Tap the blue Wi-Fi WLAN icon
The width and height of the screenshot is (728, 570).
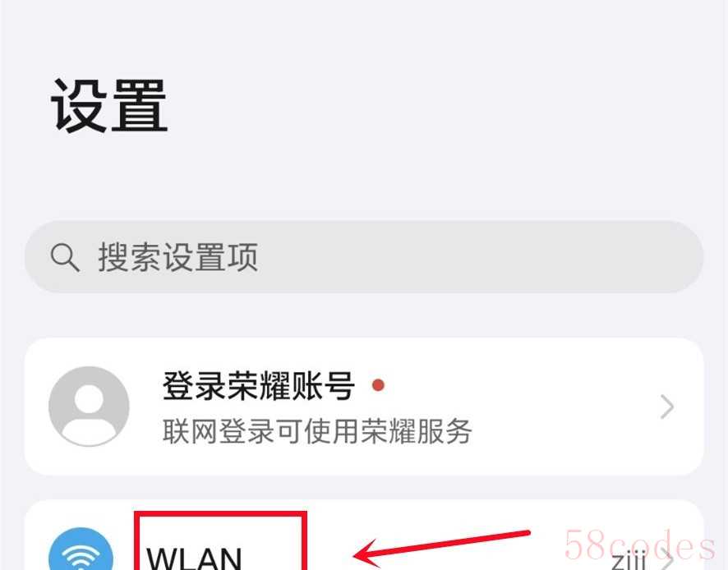point(81,549)
